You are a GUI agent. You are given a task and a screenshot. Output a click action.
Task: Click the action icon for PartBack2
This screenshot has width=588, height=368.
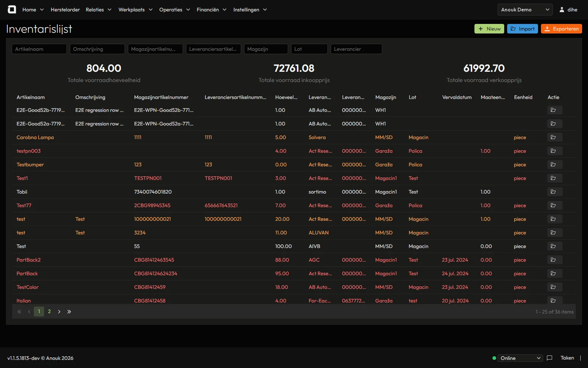click(555, 260)
